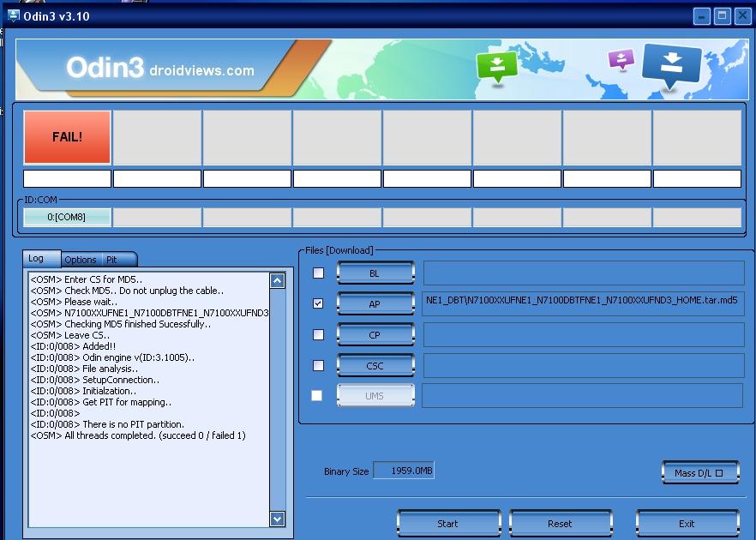Click the Reset button
The width and height of the screenshot is (756, 540).
[x=561, y=524]
